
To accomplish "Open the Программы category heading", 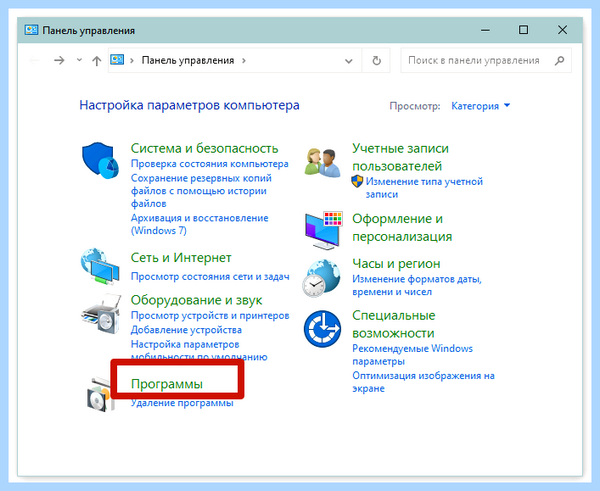I will point(167,384).
